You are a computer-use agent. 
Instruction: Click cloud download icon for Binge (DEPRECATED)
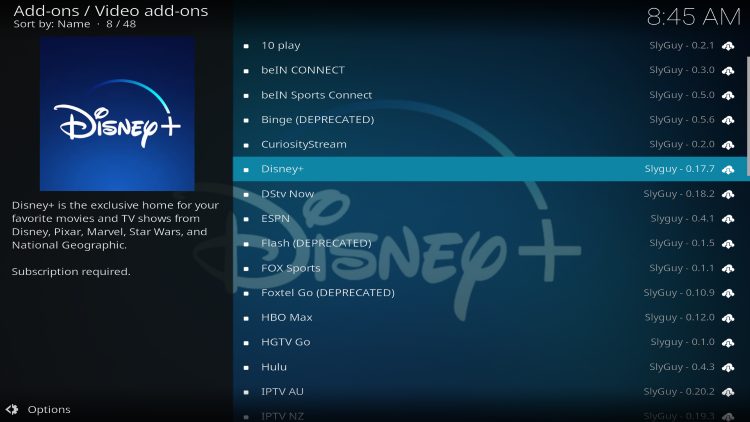(728, 120)
